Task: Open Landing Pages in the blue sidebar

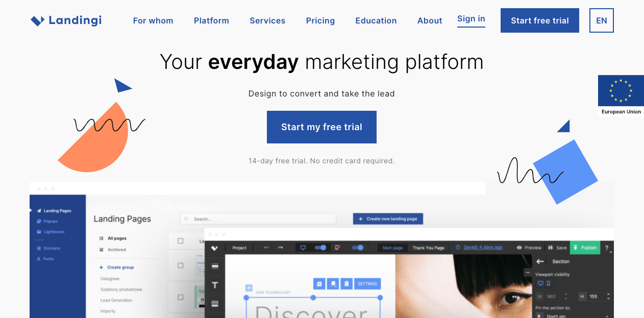Action: (x=54, y=211)
